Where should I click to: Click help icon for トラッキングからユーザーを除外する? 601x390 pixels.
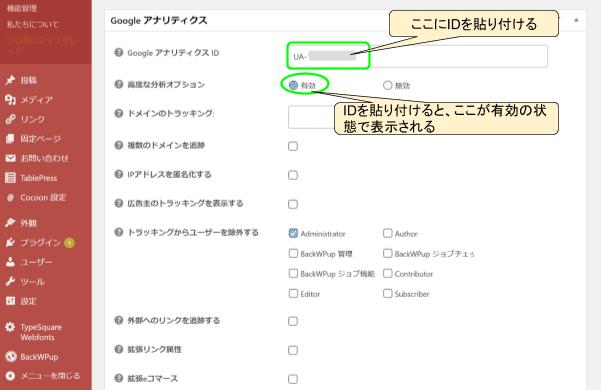coord(119,232)
